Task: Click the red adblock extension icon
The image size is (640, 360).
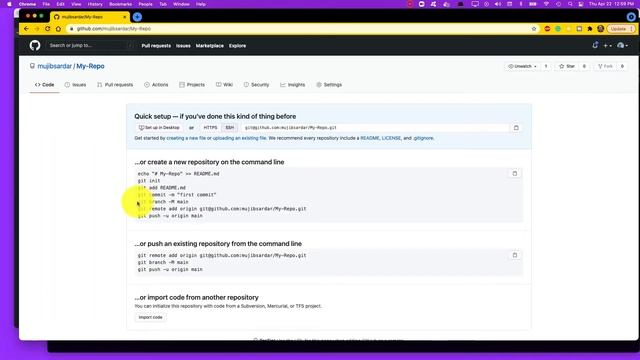Action: pos(547,29)
